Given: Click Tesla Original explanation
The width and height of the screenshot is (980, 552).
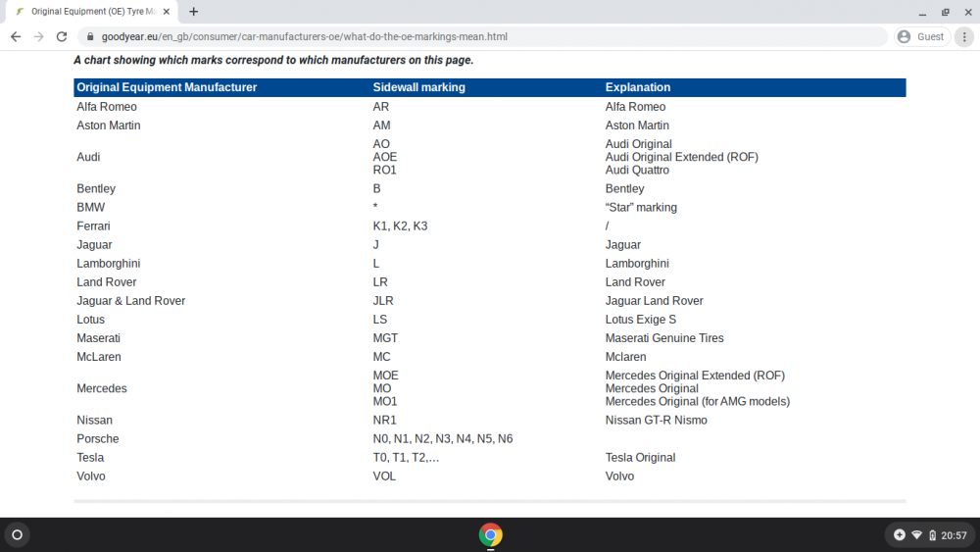Looking at the screenshot, I should pos(640,458).
